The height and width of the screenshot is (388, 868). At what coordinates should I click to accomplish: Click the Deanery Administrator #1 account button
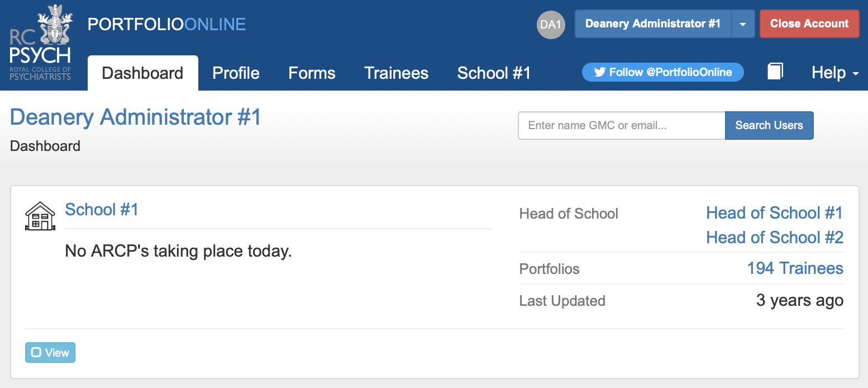653,24
